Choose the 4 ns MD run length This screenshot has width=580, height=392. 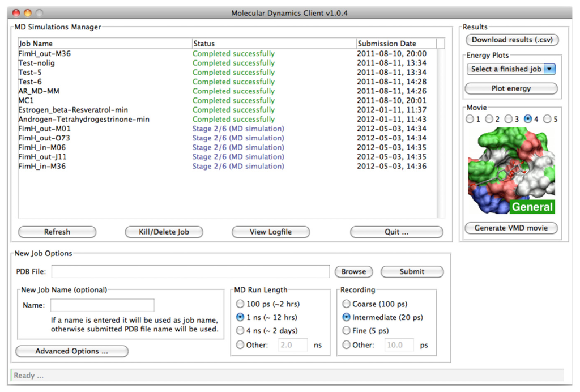click(240, 331)
